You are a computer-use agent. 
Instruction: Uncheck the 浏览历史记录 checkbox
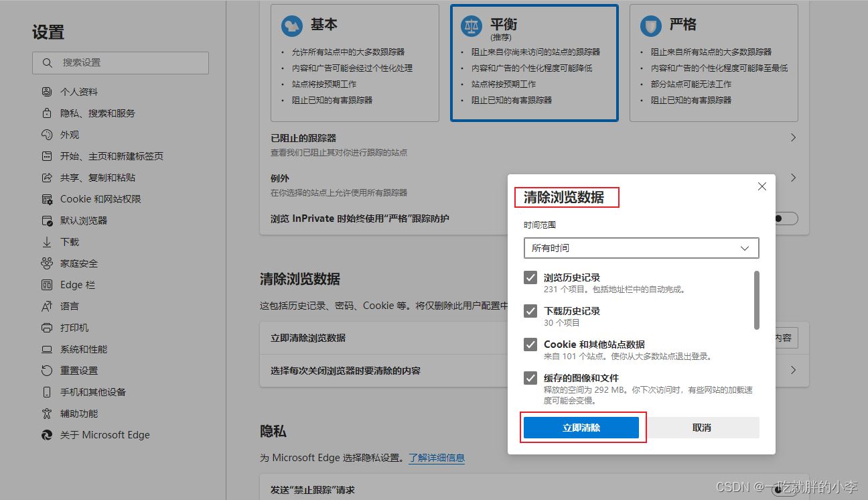point(530,277)
